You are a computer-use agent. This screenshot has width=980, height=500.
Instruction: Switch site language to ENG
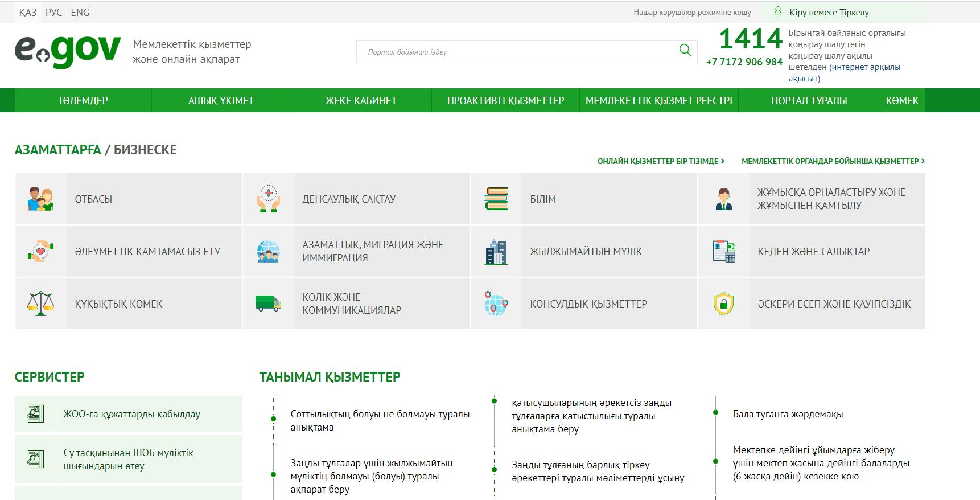click(80, 13)
